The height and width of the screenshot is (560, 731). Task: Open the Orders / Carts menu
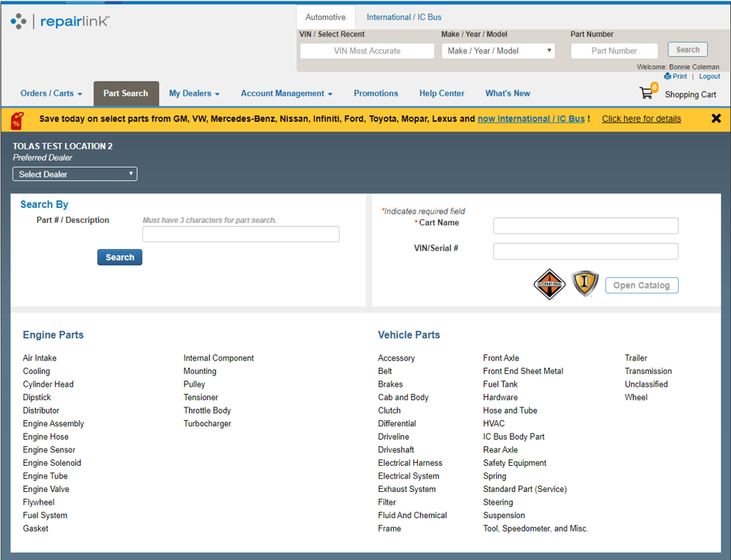tap(51, 93)
